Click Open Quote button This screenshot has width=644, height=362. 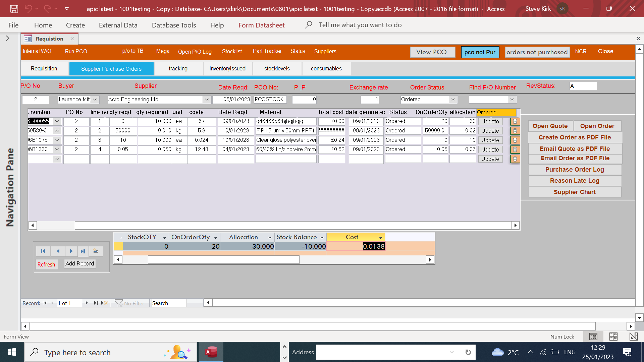pos(550,126)
